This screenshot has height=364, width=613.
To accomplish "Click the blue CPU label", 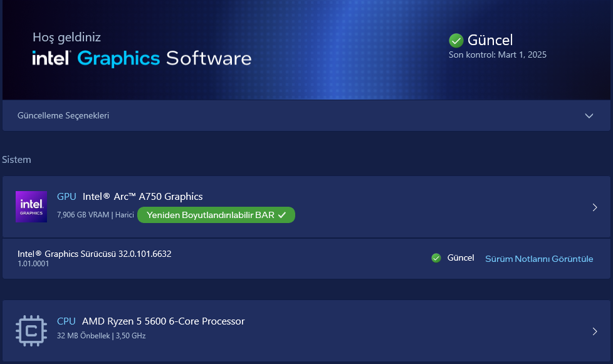I will (x=66, y=321).
